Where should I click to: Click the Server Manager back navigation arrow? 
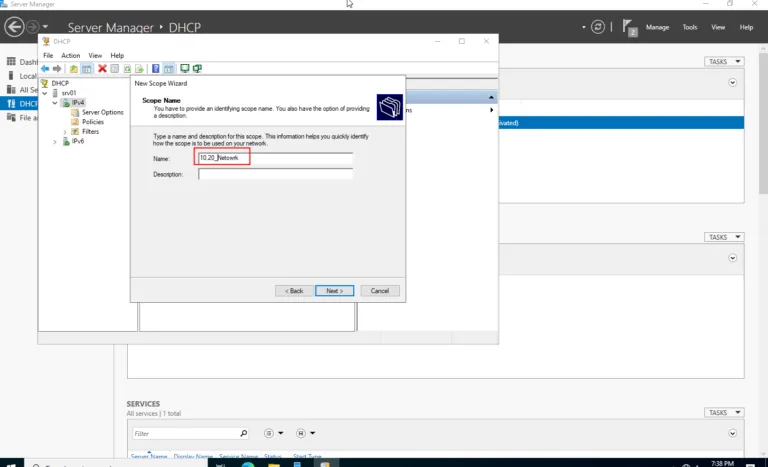point(14,26)
